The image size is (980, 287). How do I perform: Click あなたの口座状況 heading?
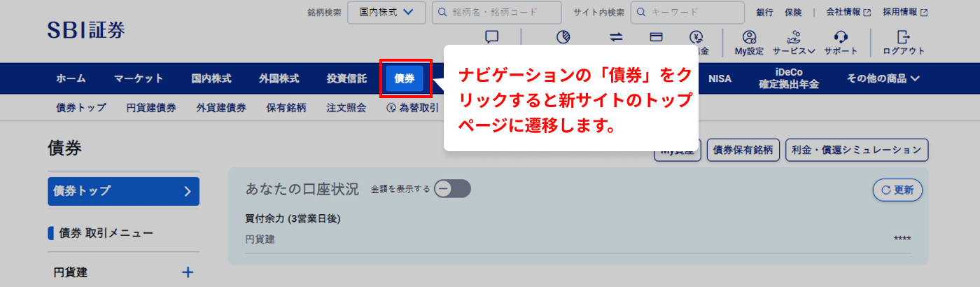click(x=302, y=189)
